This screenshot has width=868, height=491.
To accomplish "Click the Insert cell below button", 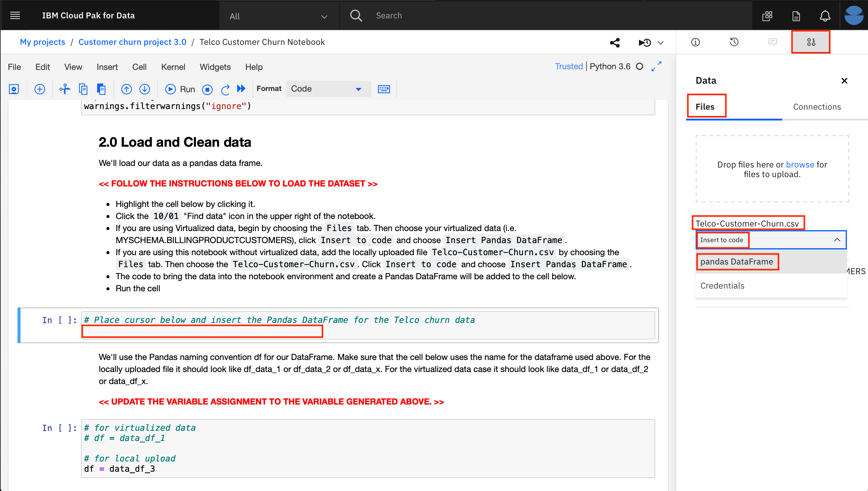I will pyautogui.click(x=39, y=89).
